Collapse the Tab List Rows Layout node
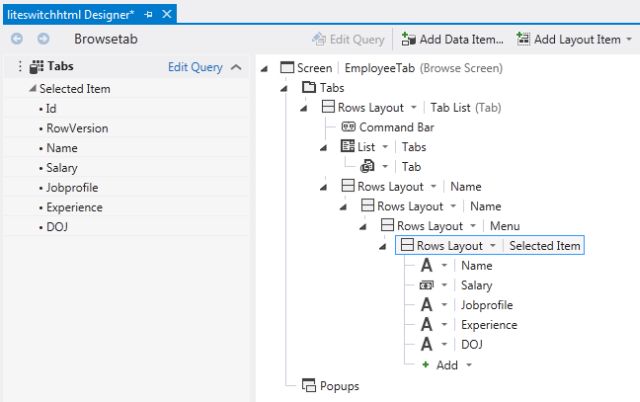Image resolution: width=640 pixels, height=402 pixels. click(304, 108)
